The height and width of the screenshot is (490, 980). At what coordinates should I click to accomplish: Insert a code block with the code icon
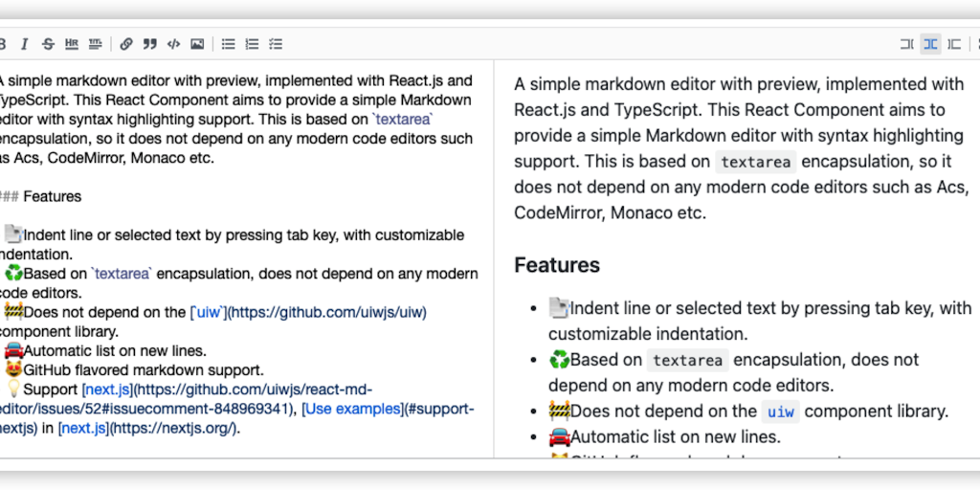(173, 44)
